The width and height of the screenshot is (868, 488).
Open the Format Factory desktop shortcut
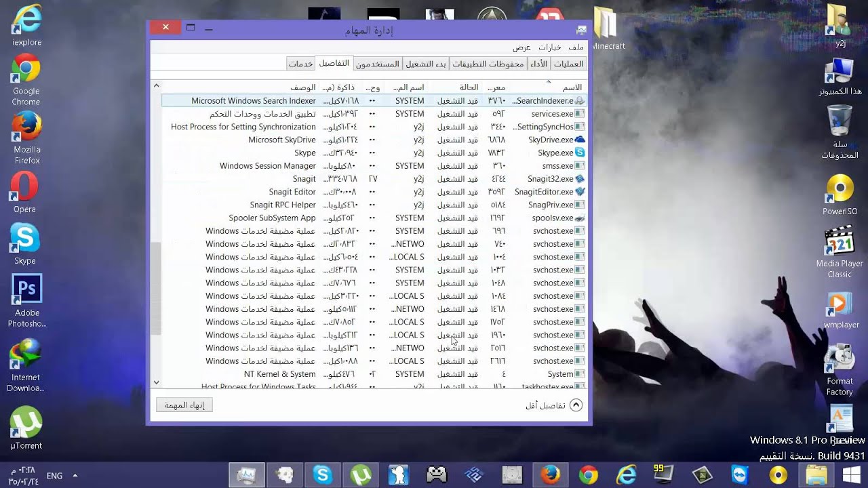coord(840,370)
